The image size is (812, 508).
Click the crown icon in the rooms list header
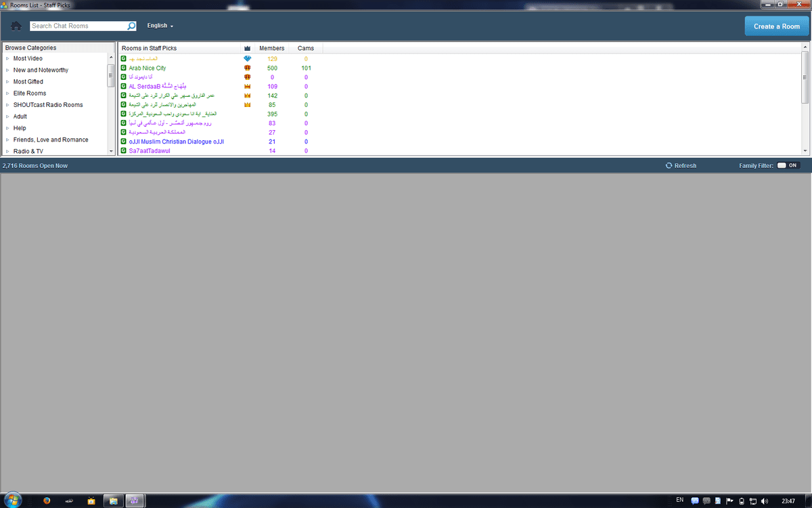click(x=247, y=47)
